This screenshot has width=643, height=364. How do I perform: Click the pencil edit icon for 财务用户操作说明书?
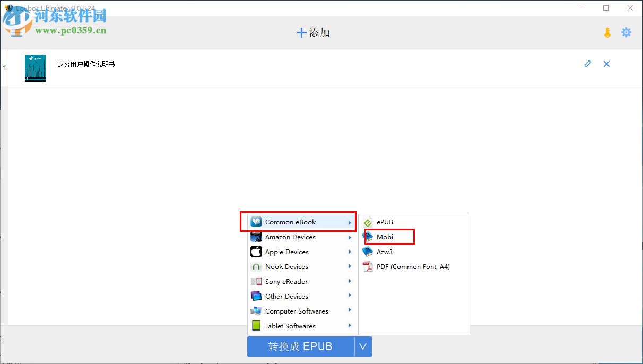coord(587,64)
